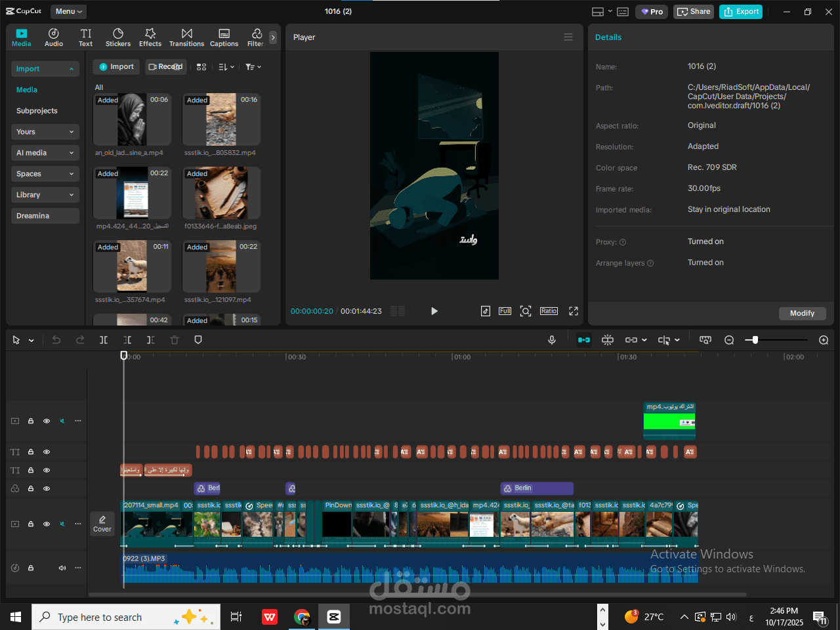The height and width of the screenshot is (630, 840).
Task: Choose the Select pointer tool in timeline toolbar
Action: (x=16, y=340)
